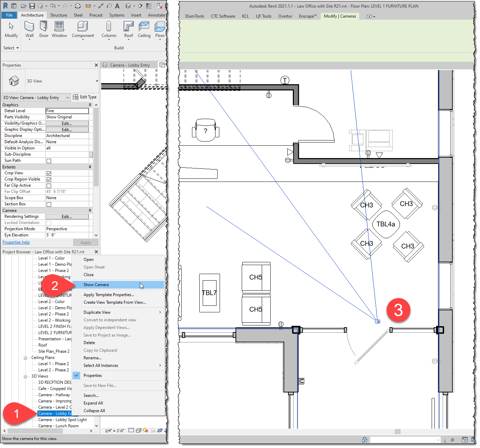This screenshot has height=448, width=480.
Task: Collapse the Ceiling Plans tree node
Action: click(x=26, y=357)
